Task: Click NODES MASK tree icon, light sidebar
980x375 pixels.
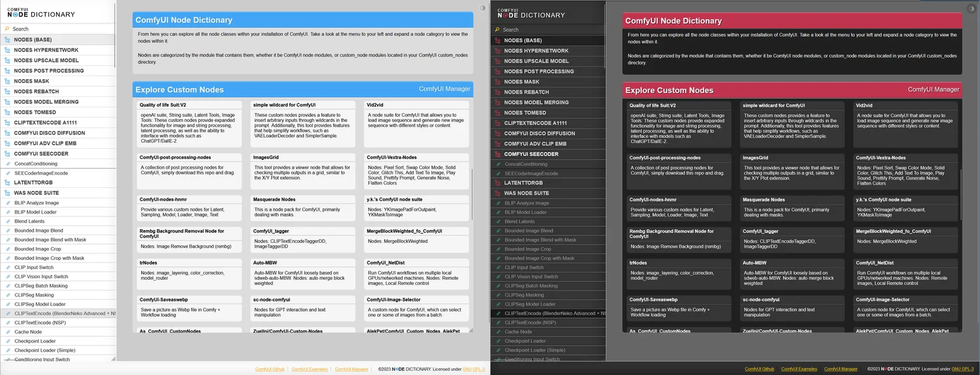Action: coord(7,81)
